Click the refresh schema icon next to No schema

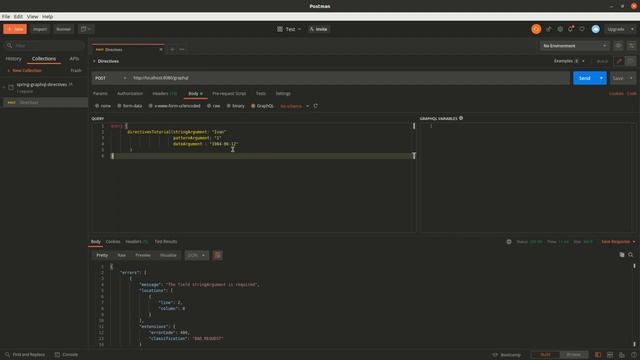tap(316, 106)
